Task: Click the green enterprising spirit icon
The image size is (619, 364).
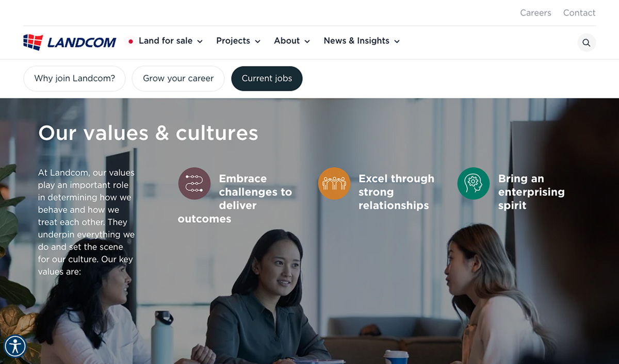Action: pyautogui.click(x=474, y=184)
